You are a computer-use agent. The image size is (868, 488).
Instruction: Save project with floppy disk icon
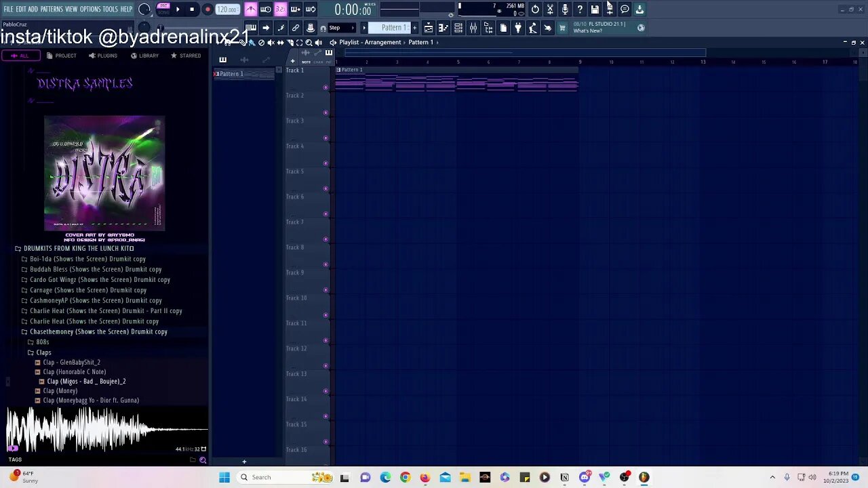595,9
